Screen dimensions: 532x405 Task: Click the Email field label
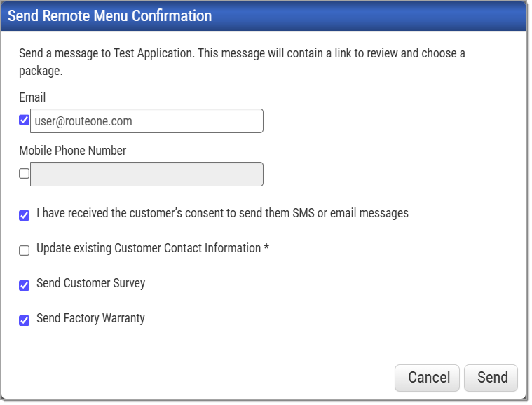click(x=32, y=97)
